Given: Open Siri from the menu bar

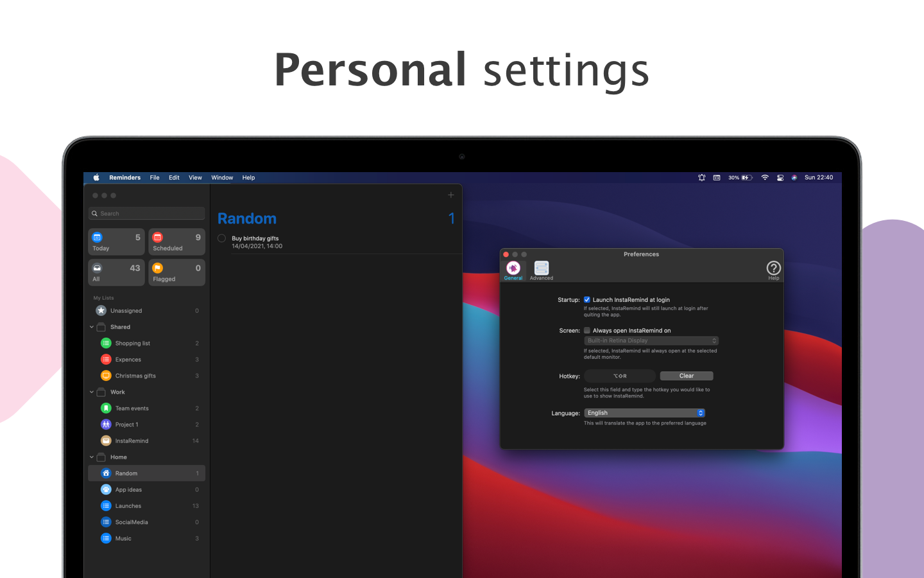Looking at the screenshot, I should point(794,177).
